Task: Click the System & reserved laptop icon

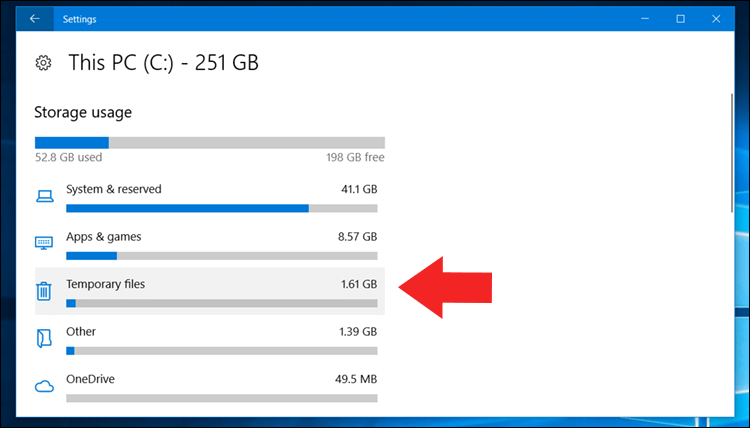Action: coord(44,196)
